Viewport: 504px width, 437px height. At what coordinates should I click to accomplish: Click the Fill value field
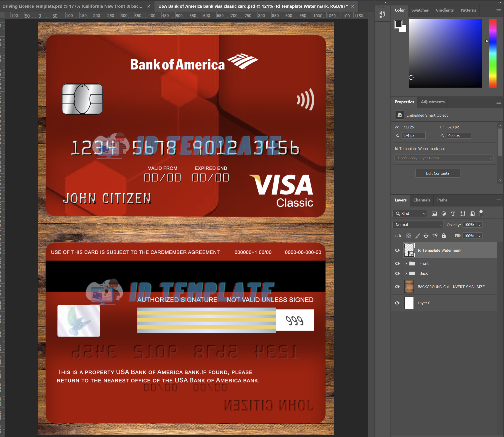469,236
